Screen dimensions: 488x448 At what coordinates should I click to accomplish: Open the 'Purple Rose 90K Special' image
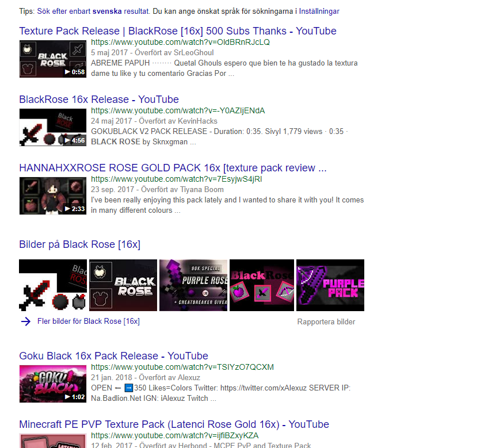pyautogui.click(x=193, y=285)
